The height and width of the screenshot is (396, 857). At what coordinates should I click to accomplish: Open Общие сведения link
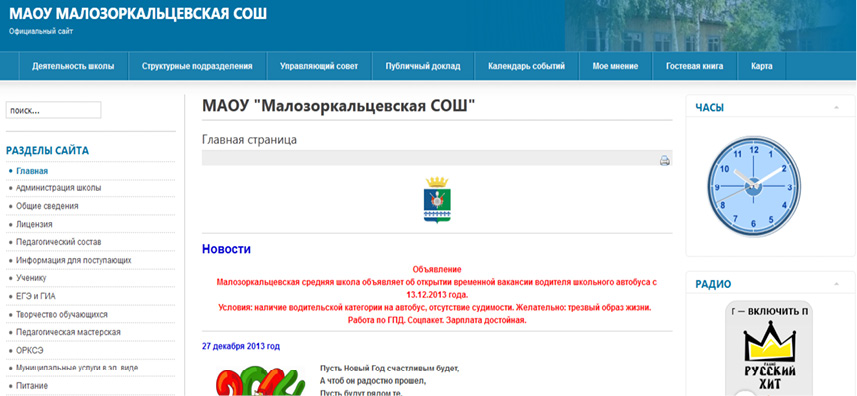47,206
